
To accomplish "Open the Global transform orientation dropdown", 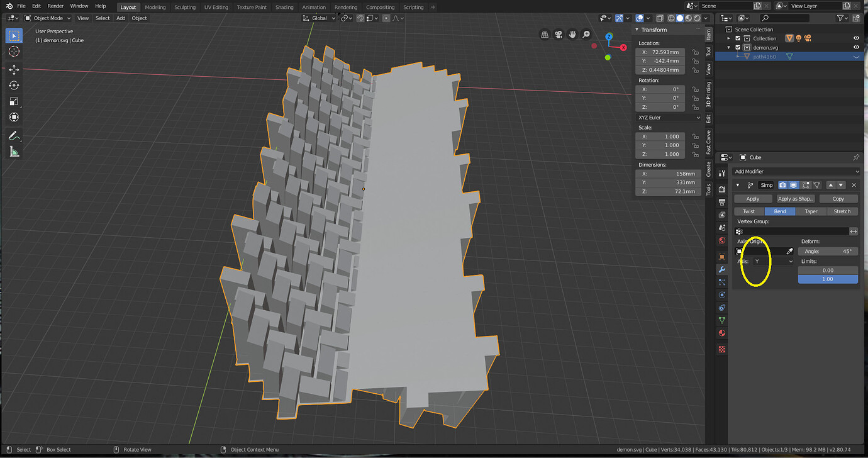I will click(x=320, y=18).
